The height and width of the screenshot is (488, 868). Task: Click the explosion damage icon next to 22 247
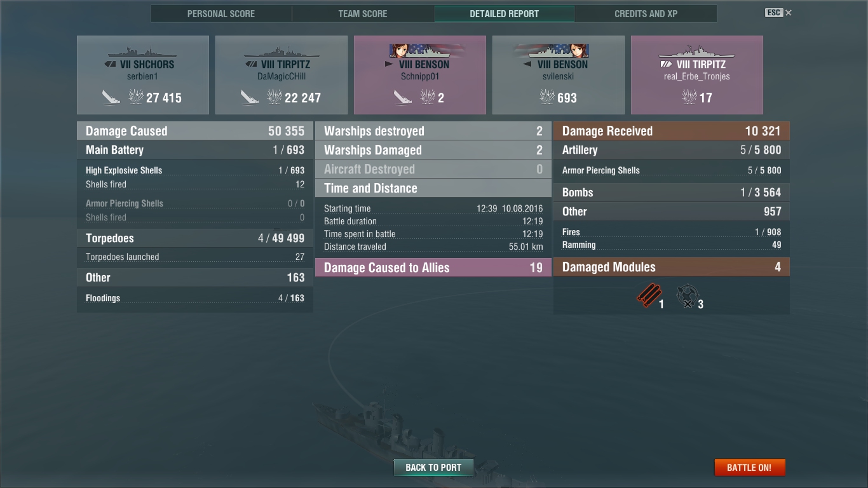(x=275, y=97)
